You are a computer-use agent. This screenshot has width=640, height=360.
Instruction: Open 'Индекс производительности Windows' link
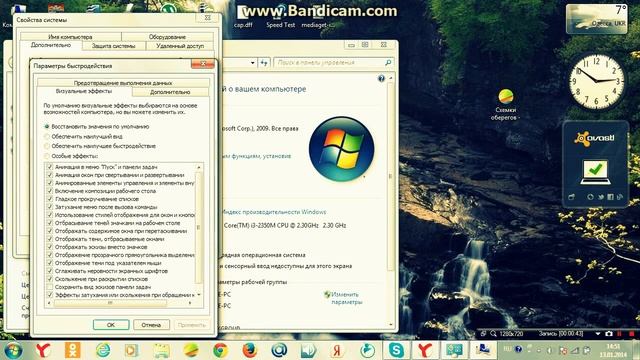pos(273,212)
